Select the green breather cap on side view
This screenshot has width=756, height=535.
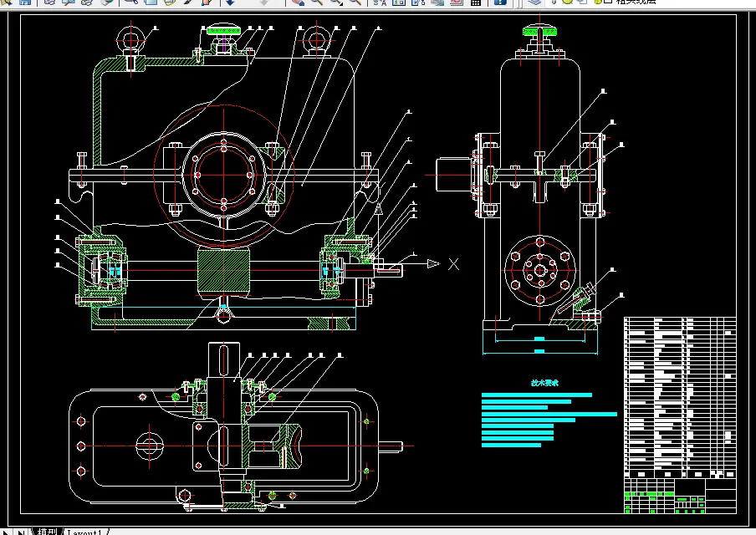click(539, 31)
